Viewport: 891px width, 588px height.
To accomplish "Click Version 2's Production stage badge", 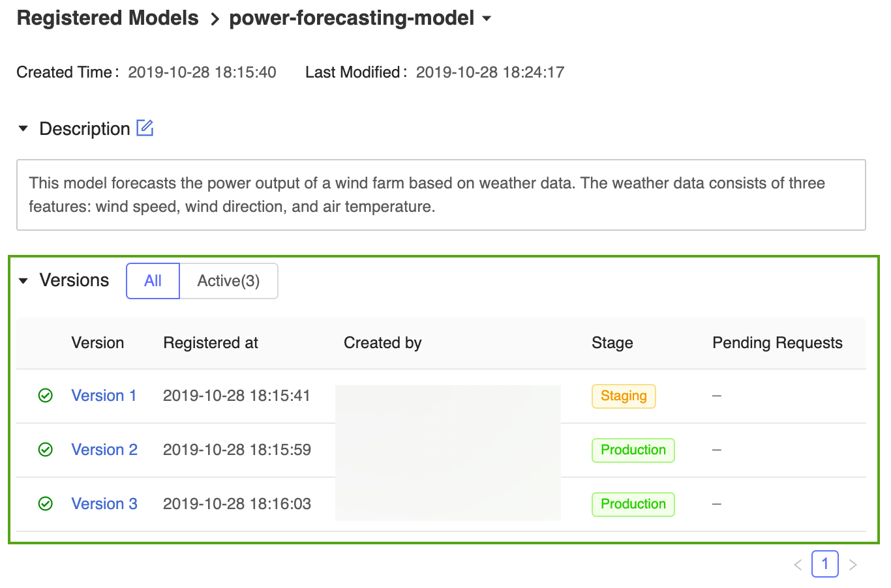I will [x=633, y=450].
